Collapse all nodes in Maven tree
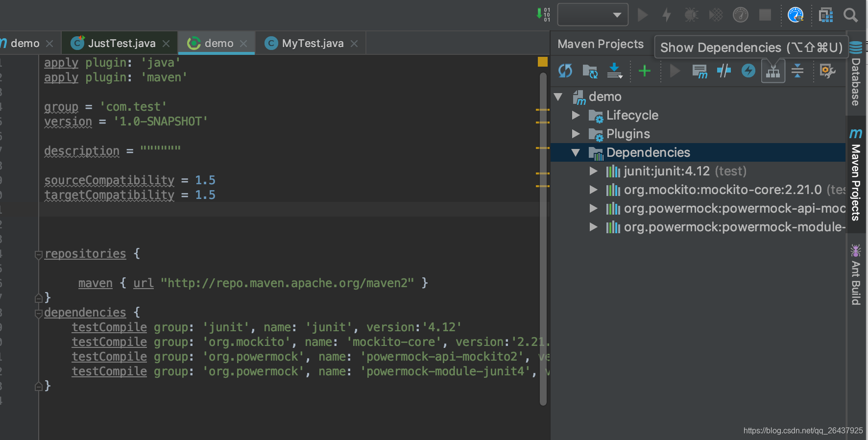The height and width of the screenshot is (440, 868). [x=797, y=71]
